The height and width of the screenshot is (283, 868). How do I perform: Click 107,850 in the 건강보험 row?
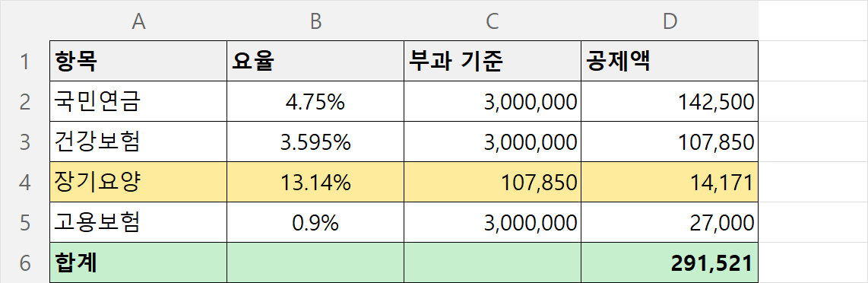point(670,141)
